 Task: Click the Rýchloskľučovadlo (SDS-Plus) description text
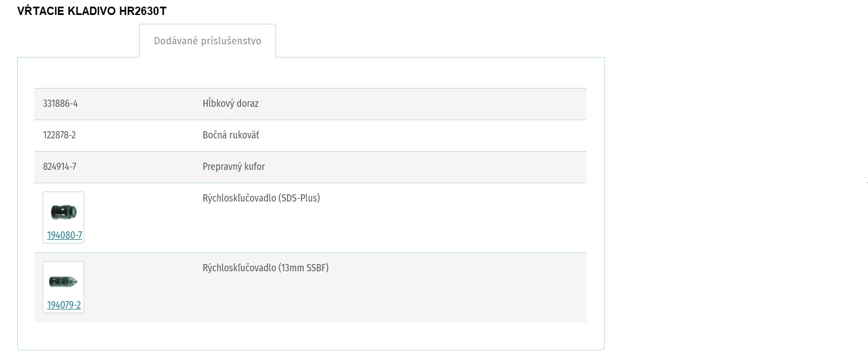pos(261,198)
